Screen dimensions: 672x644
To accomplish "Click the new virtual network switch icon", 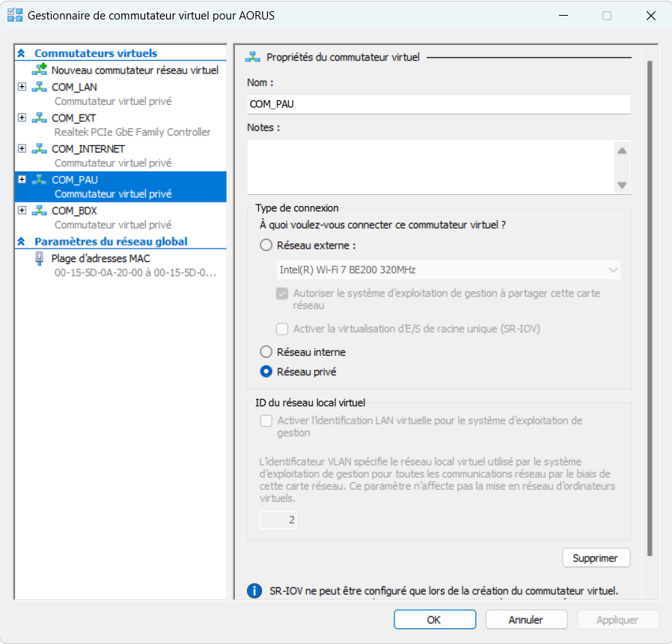I will pos(39,70).
